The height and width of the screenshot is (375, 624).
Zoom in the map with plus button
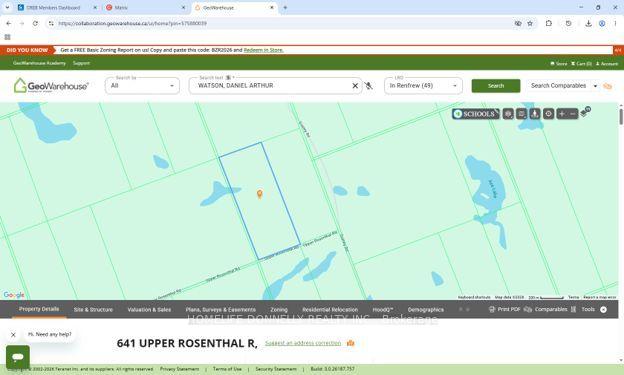click(562, 114)
